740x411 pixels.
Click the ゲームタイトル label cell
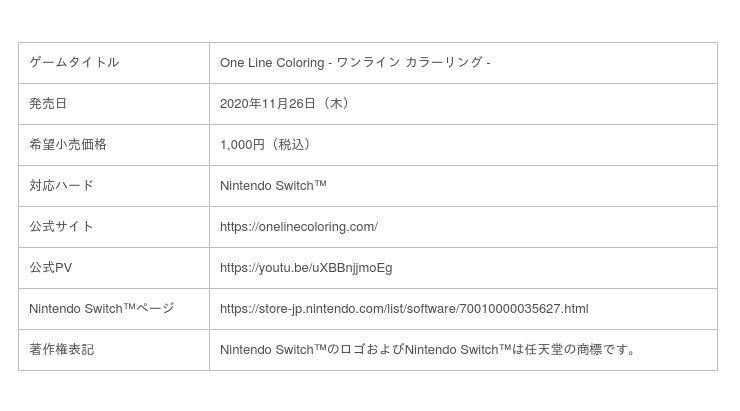tap(74, 63)
